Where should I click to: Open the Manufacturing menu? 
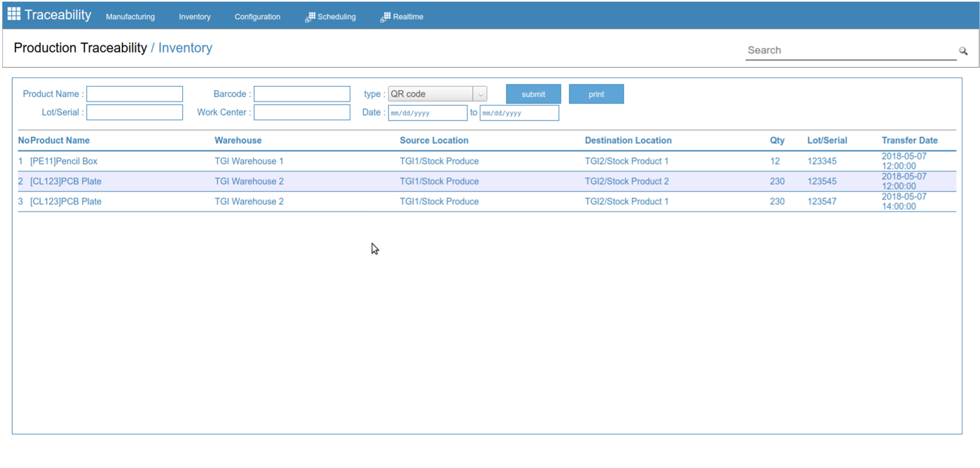point(130,17)
